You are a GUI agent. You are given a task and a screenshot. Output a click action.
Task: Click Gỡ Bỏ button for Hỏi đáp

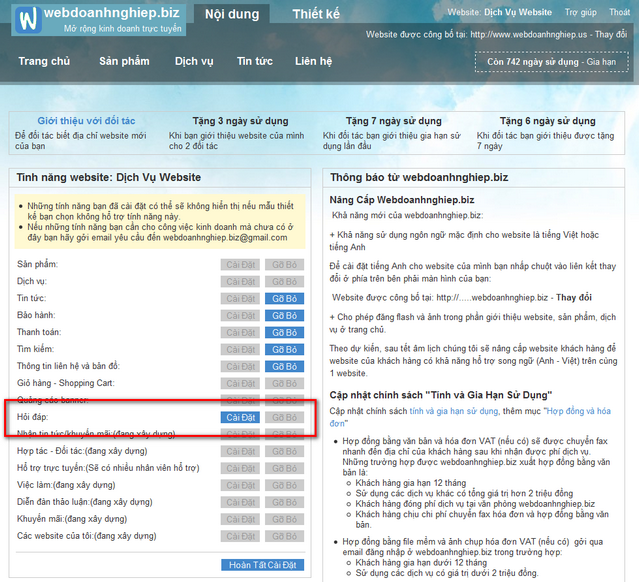284,417
